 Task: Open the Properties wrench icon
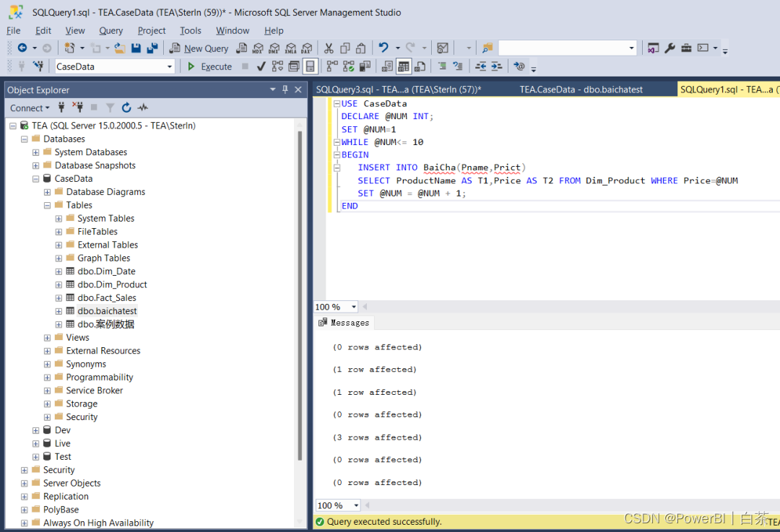coord(669,48)
